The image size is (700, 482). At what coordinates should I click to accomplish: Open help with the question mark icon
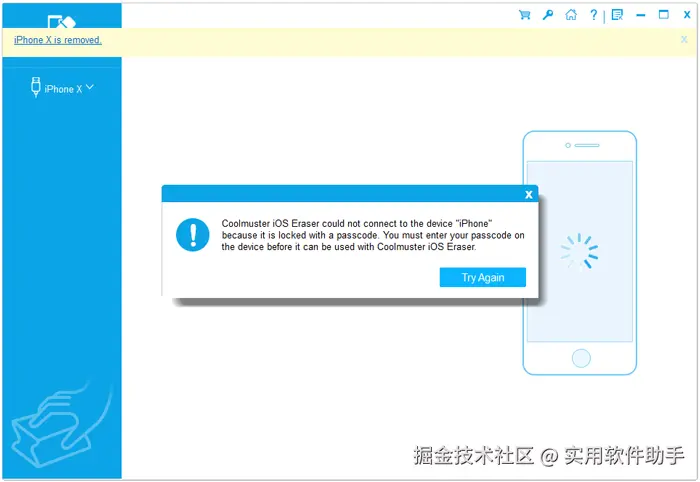point(593,15)
